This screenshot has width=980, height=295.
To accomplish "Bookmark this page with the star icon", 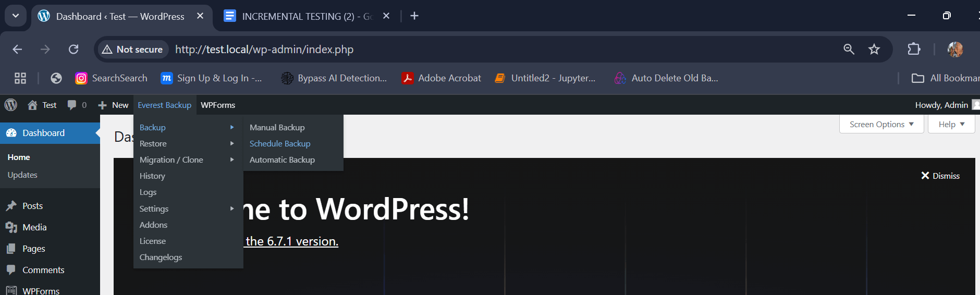I will [x=874, y=50].
